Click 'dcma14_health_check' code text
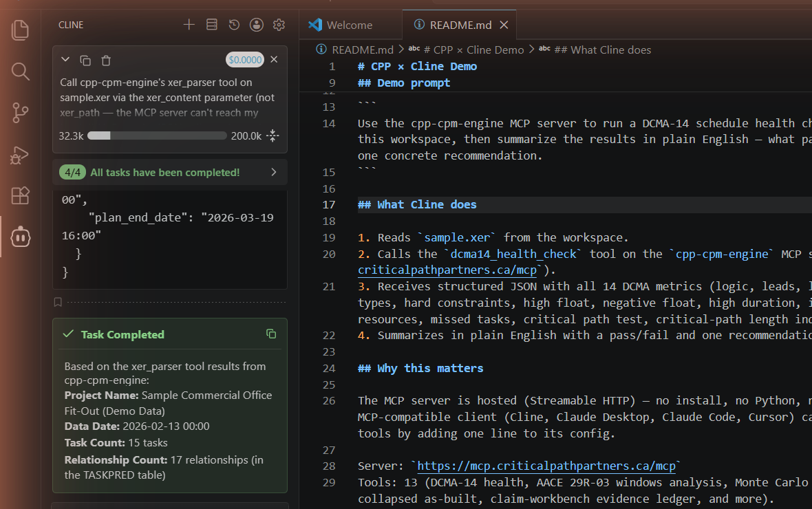812x509 pixels. pos(513,254)
